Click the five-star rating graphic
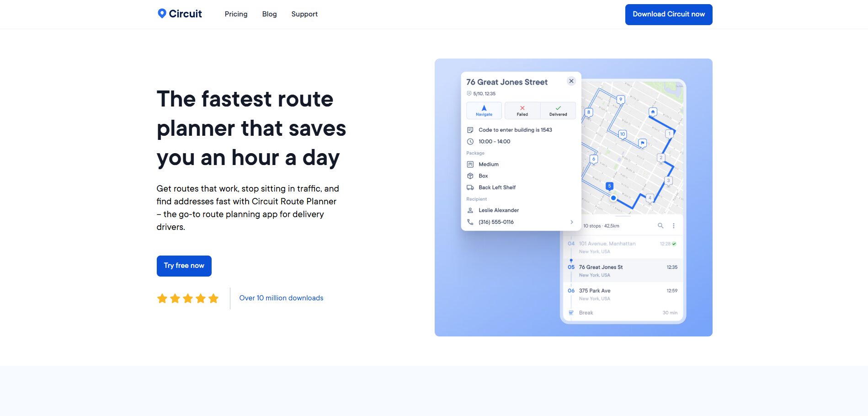 tap(187, 299)
